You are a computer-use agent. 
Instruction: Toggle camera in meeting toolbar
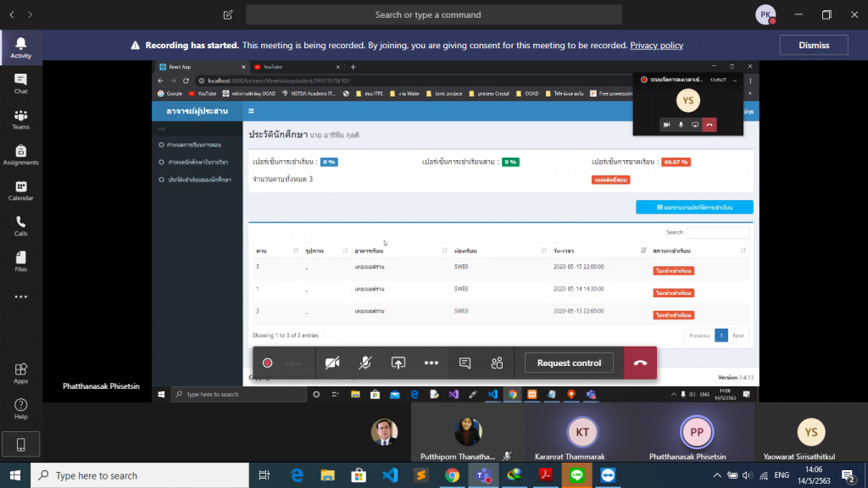point(332,363)
